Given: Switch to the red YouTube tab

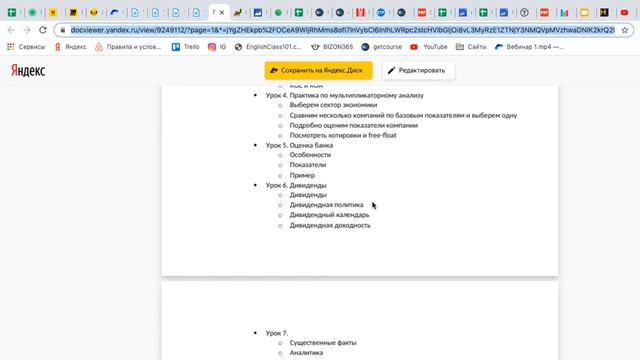Looking at the screenshot, I should [624, 13].
